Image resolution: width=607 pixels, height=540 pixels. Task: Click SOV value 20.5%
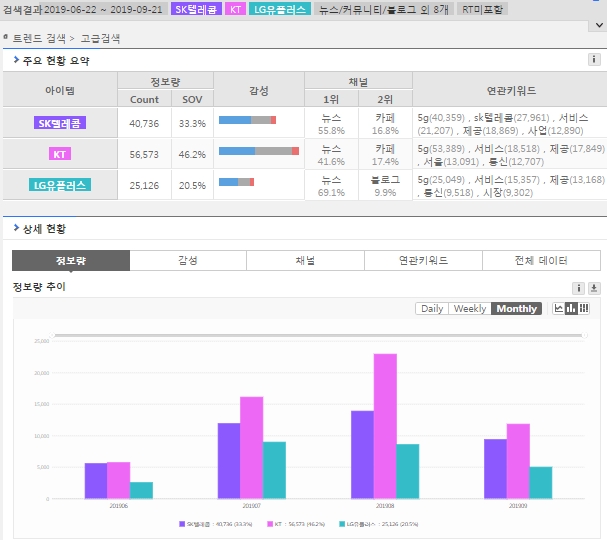[x=192, y=185]
